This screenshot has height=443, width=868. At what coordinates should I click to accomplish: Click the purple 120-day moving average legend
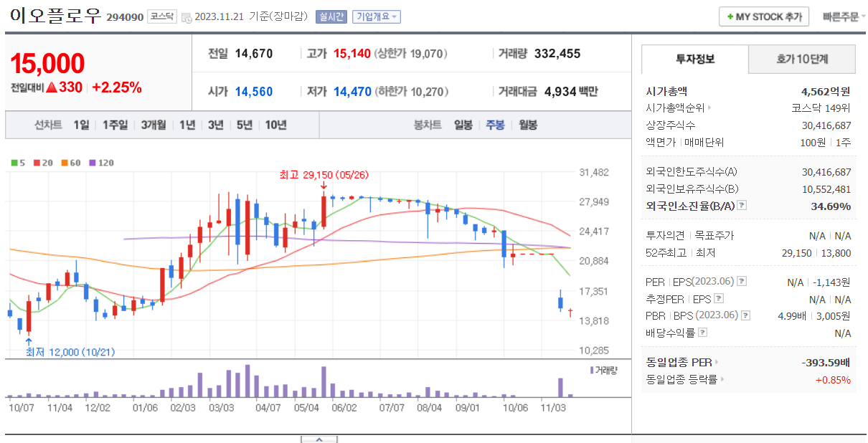pos(101,163)
